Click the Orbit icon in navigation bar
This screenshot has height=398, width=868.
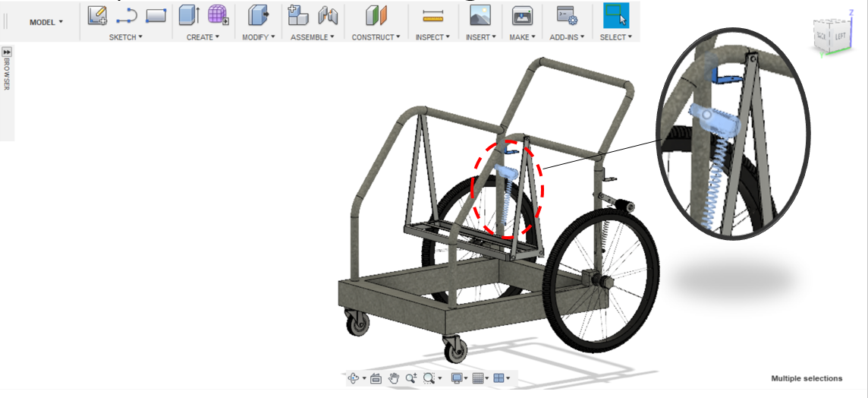coord(354,378)
